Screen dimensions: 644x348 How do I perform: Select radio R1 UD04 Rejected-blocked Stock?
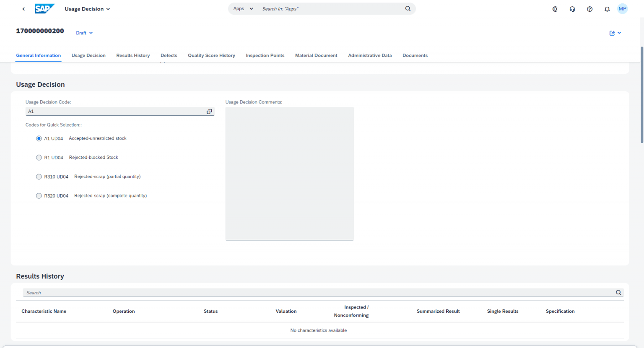click(x=39, y=157)
